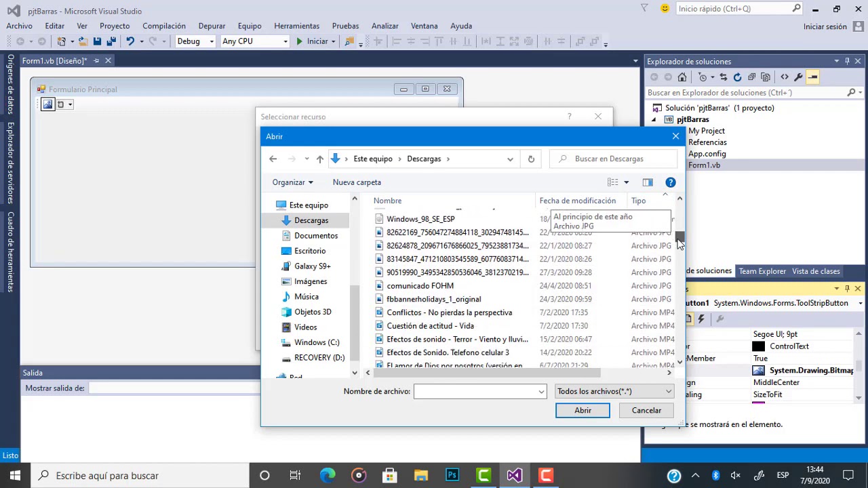The image size is (868, 488).
Task: Click the image button on the form's toolstrip
Action: [x=47, y=104]
